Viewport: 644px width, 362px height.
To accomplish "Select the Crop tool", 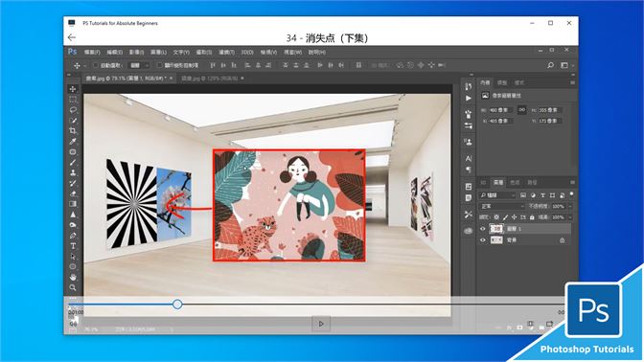I will tap(73, 131).
